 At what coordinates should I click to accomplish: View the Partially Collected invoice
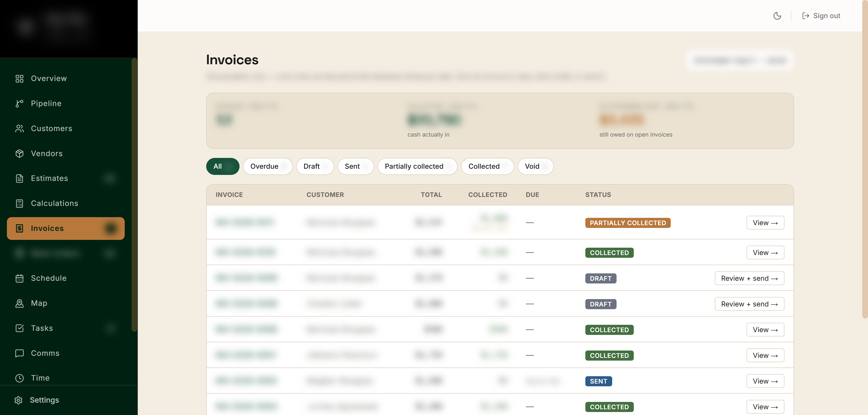point(765,223)
